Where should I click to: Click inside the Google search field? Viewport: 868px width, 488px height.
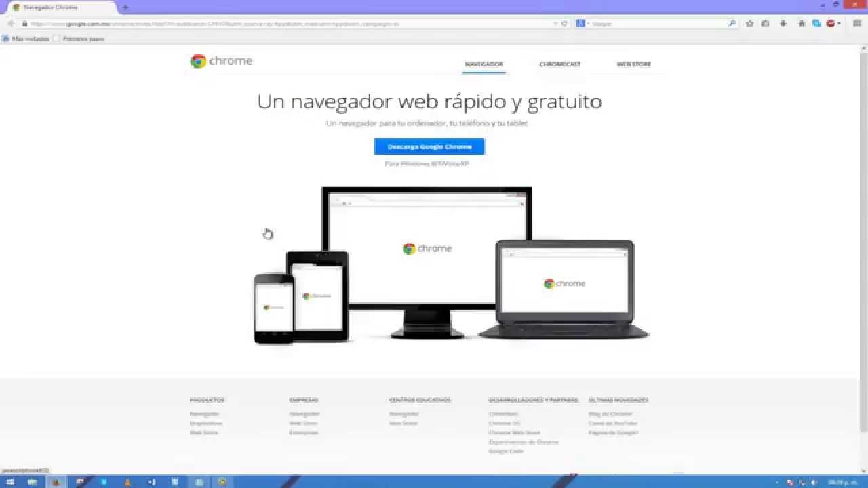coord(658,23)
